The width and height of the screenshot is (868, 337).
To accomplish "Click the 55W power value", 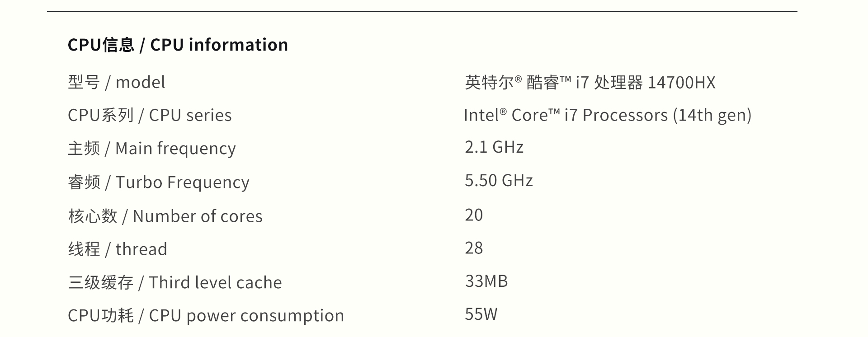I will point(481,314).
